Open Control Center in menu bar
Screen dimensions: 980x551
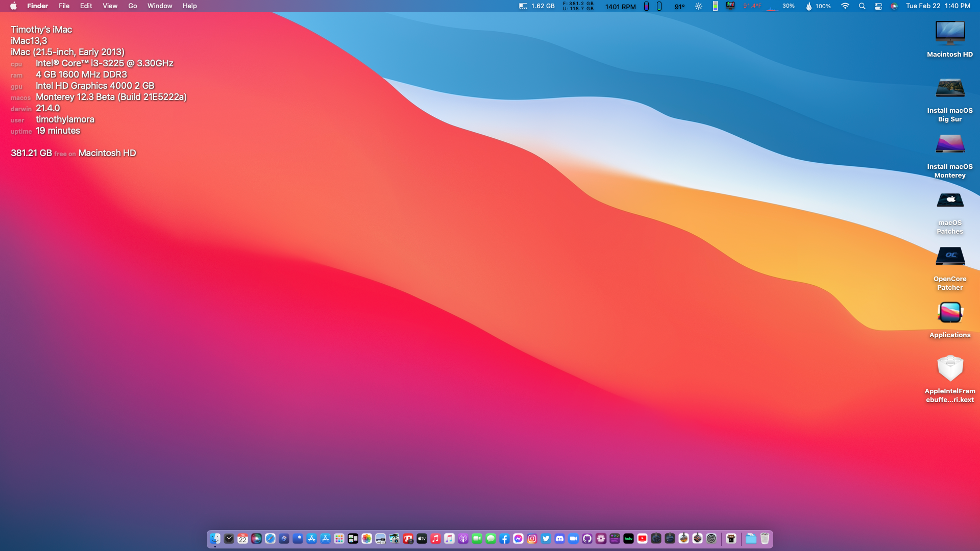tap(878, 6)
